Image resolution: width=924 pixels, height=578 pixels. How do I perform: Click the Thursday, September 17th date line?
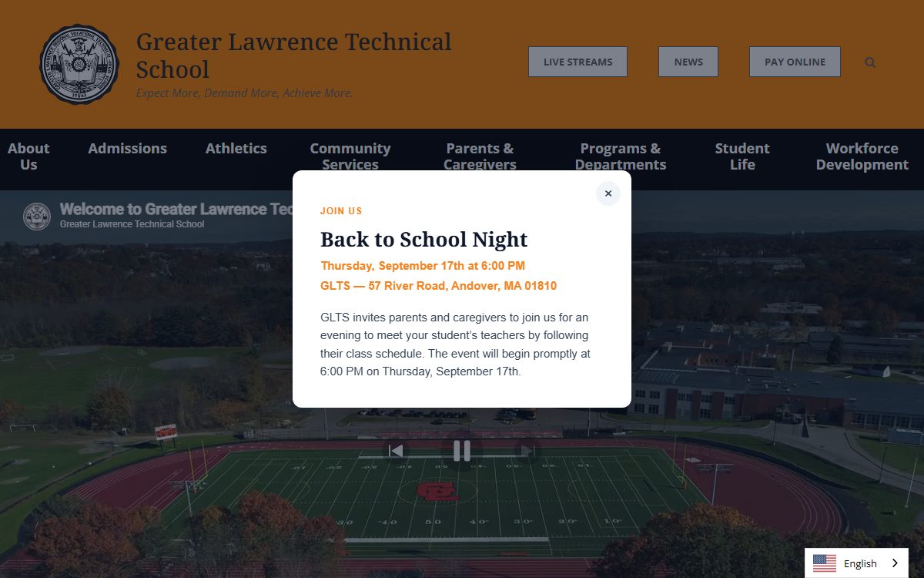tap(423, 266)
